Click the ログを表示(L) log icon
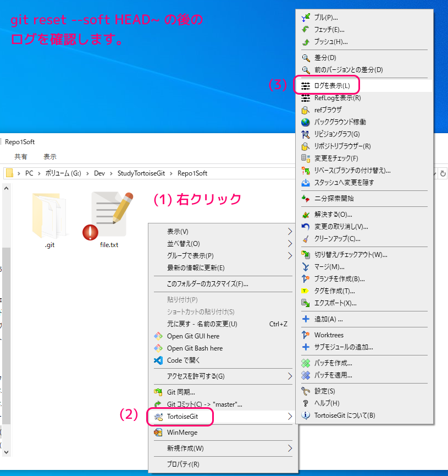The image size is (448, 476). 306,86
